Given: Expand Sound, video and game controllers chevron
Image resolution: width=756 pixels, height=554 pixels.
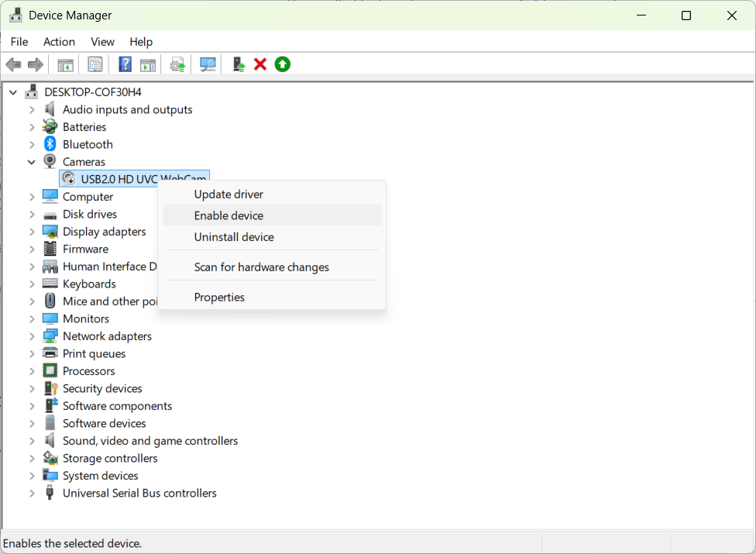Looking at the screenshot, I should point(32,441).
